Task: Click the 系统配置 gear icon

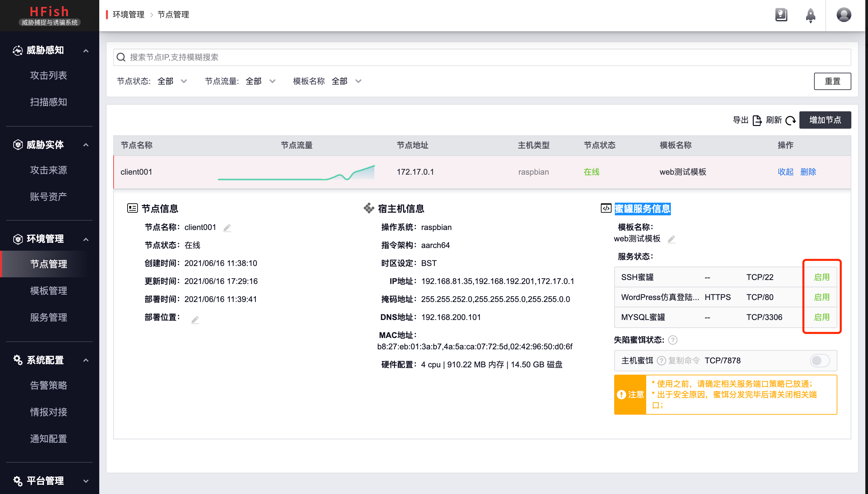Action: coord(18,360)
